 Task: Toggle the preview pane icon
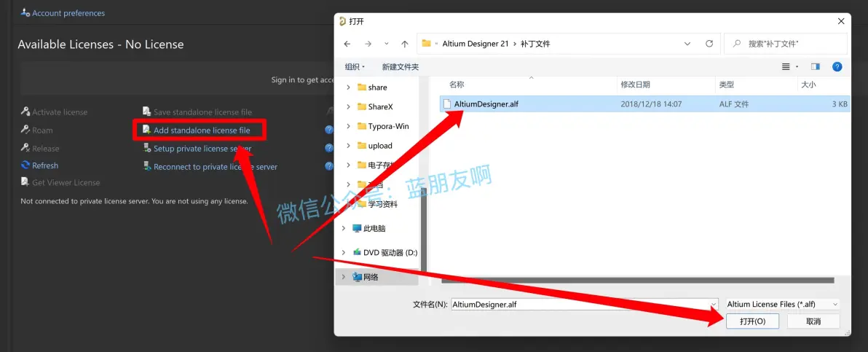pos(816,66)
